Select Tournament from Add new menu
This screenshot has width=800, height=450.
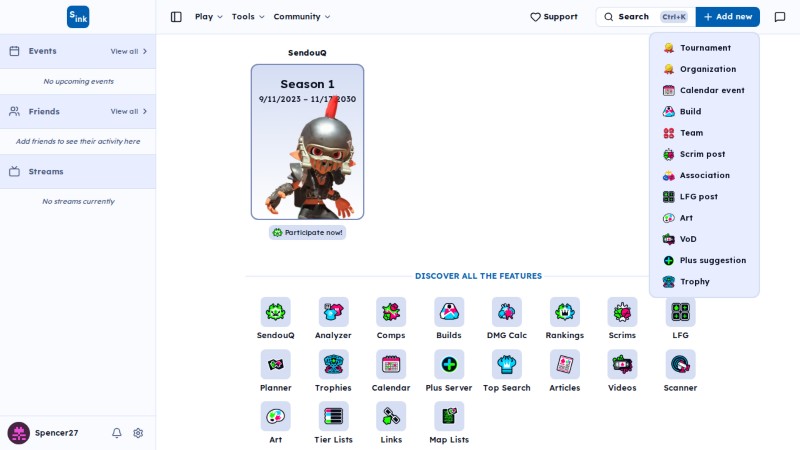coord(704,47)
